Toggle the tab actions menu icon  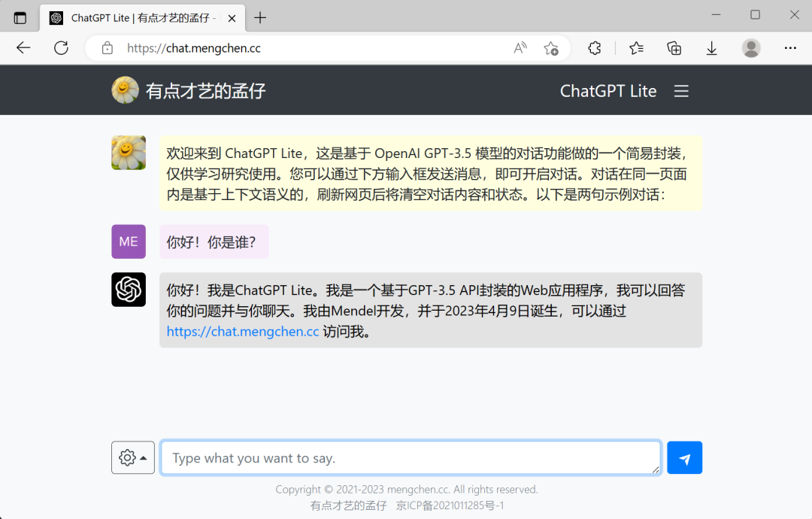(20, 18)
